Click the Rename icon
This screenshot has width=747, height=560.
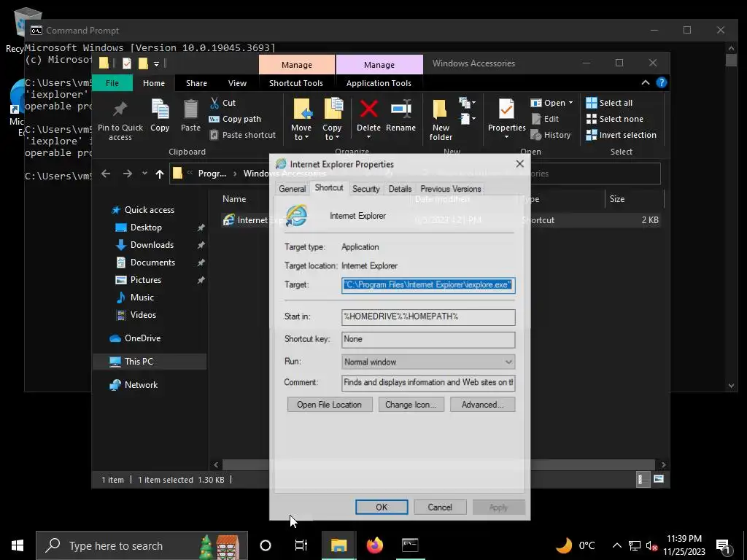point(401,109)
